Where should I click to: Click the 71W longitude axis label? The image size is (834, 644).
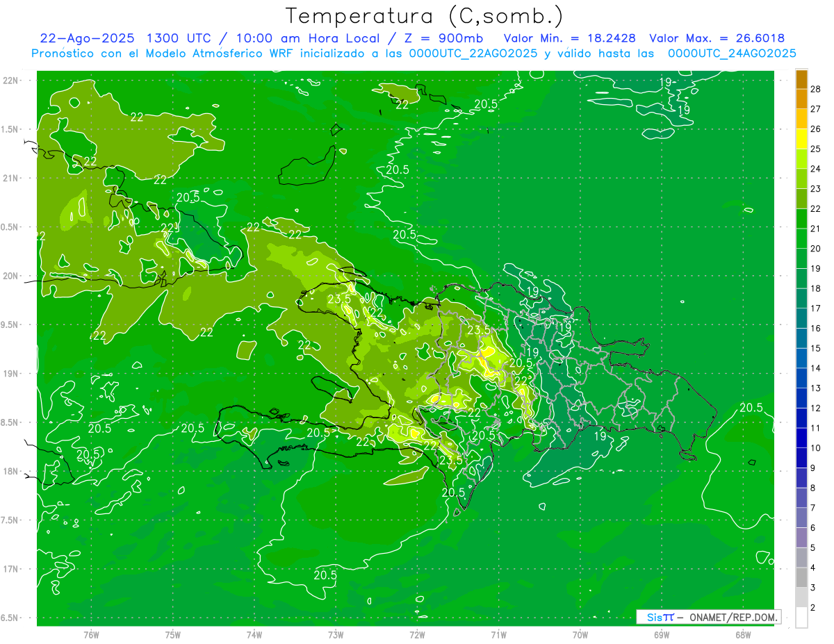pos(498,635)
